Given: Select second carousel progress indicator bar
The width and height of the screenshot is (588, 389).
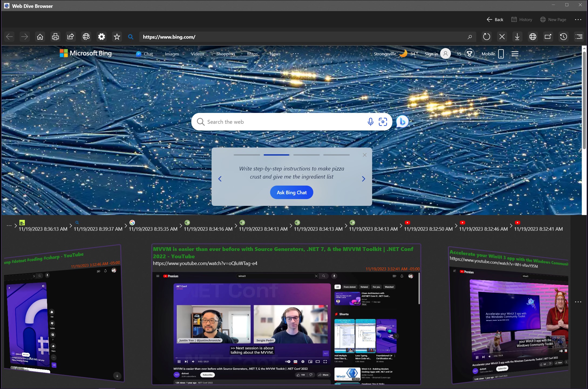Looking at the screenshot, I should click(x=277, y=155).
